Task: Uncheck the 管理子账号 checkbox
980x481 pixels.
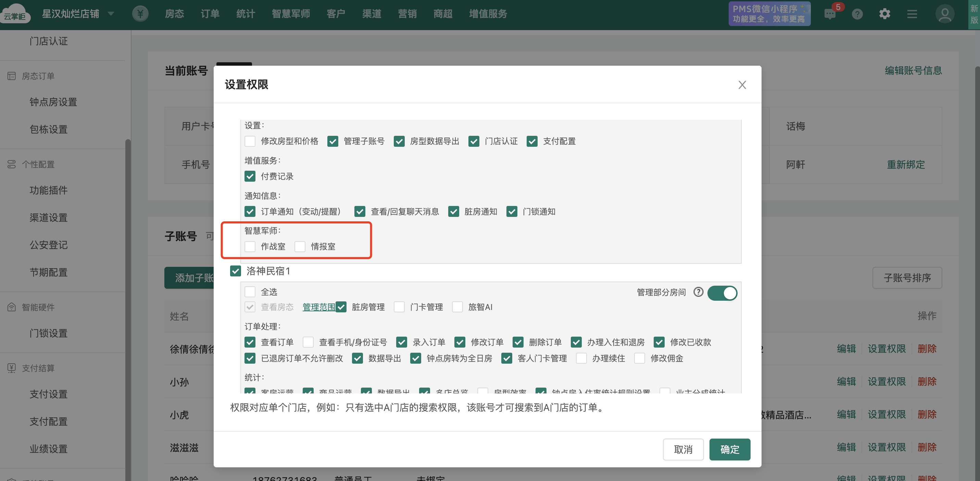Action: [x=332, y=141]
